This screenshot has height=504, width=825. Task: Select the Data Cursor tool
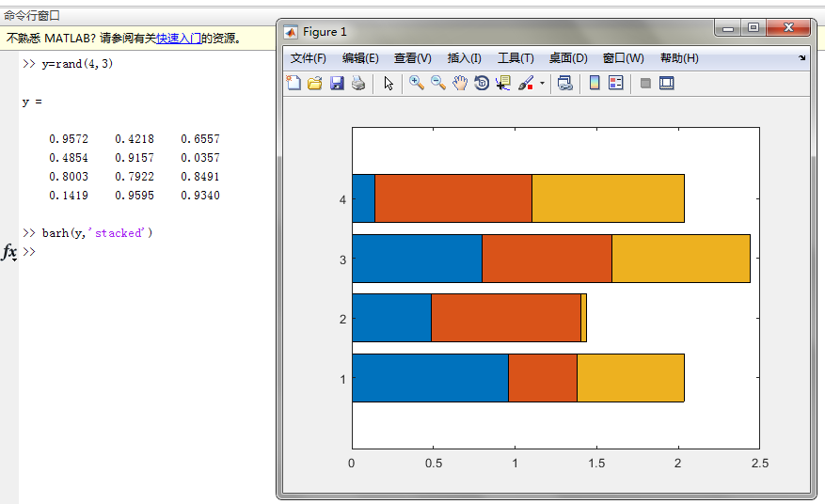coord(503,83)
